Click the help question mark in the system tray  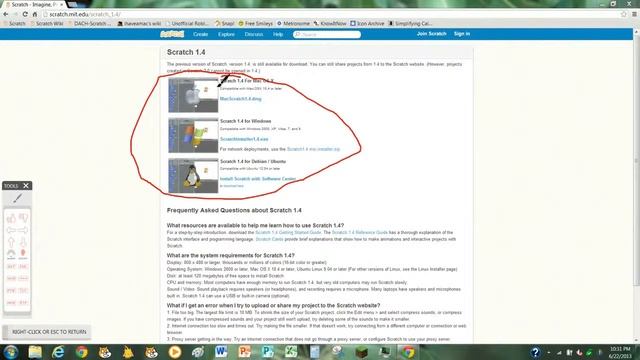click(x=535, y=352)
